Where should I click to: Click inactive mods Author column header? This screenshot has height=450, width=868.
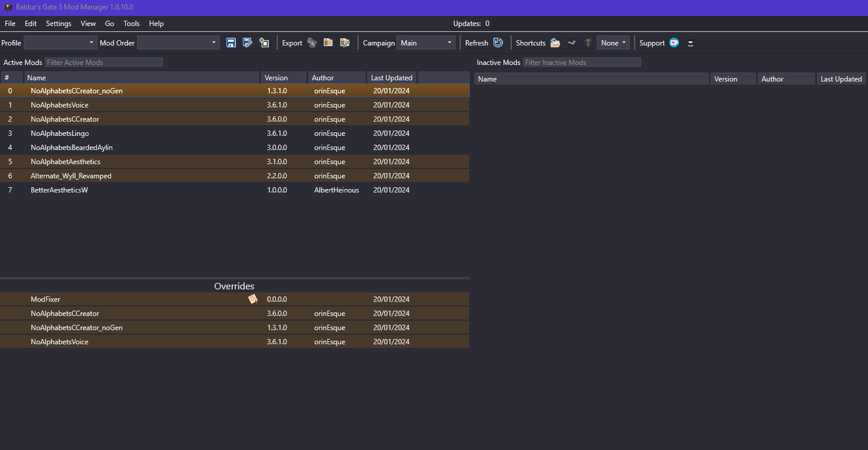pyautogui.click(x=787, y=79)
